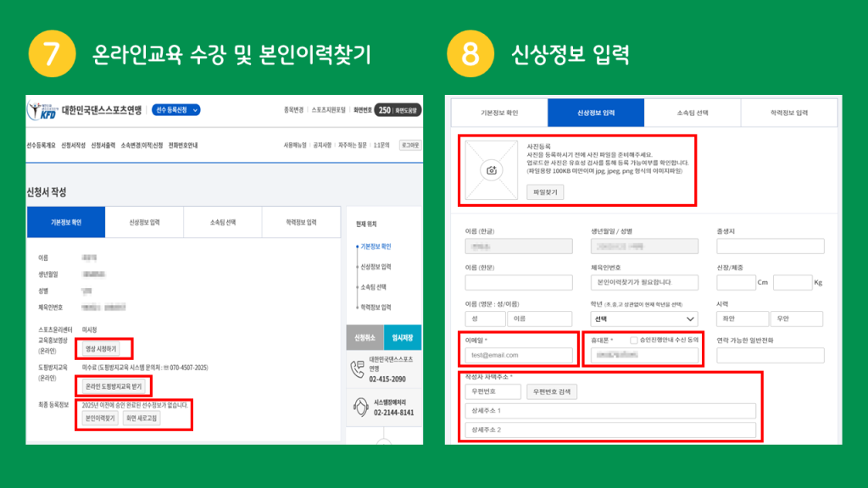
Task: Click the 온라인 도핑방지교육 받기 button
Action: coord(115,386)
